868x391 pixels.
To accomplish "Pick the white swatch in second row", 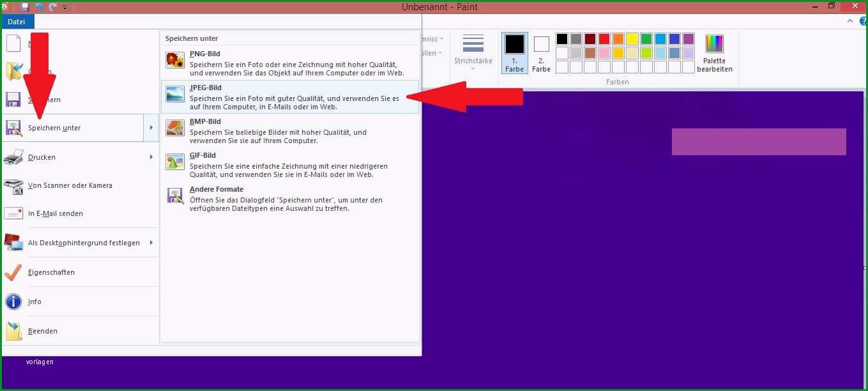I will (562, 53).
